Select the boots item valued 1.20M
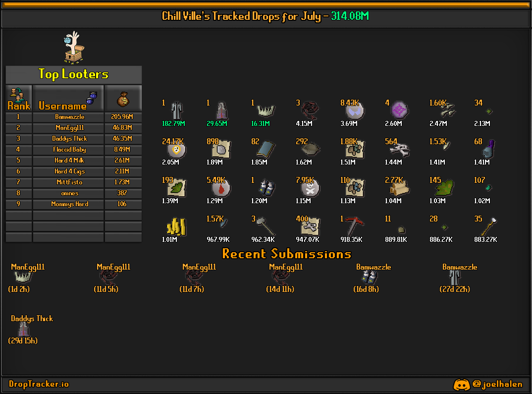Screen dimensions: 532x394 267,188
